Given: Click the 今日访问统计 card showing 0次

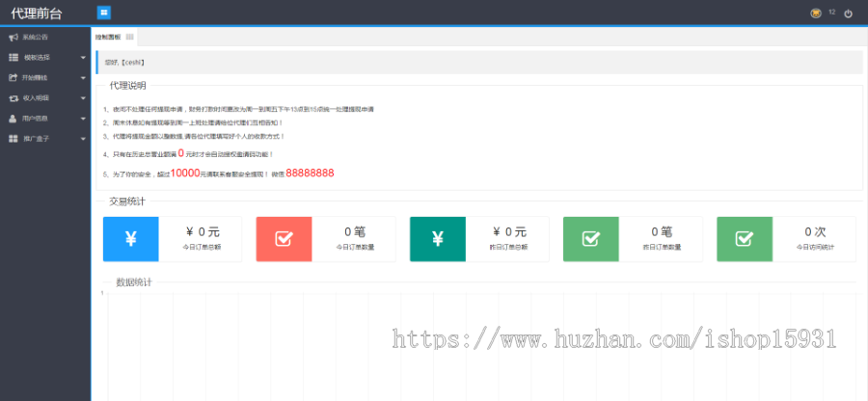Looking at the screenshot, I should coord(813,239).
